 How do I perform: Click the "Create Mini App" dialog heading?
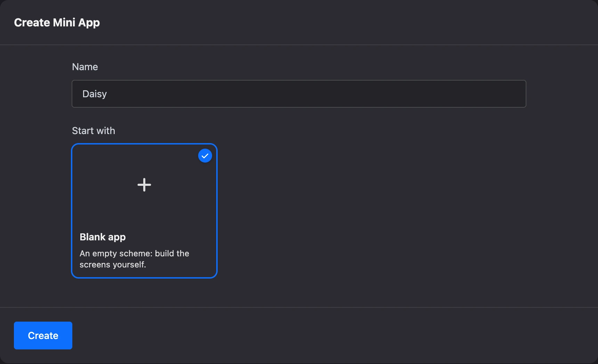point(57,23)
